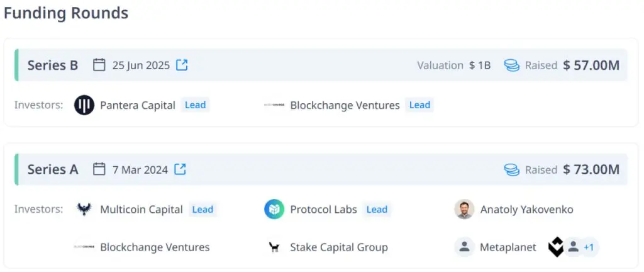This screenshot has width=644, height=272.
Task: Open the Protocol Labs investor link
Action: pyautogui.click(x=323, y=210)
